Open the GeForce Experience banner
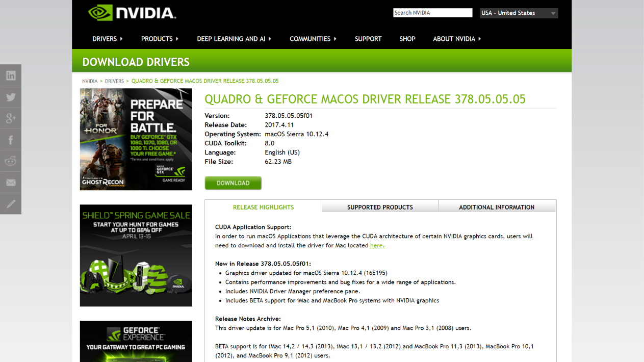 click(136, 341)
